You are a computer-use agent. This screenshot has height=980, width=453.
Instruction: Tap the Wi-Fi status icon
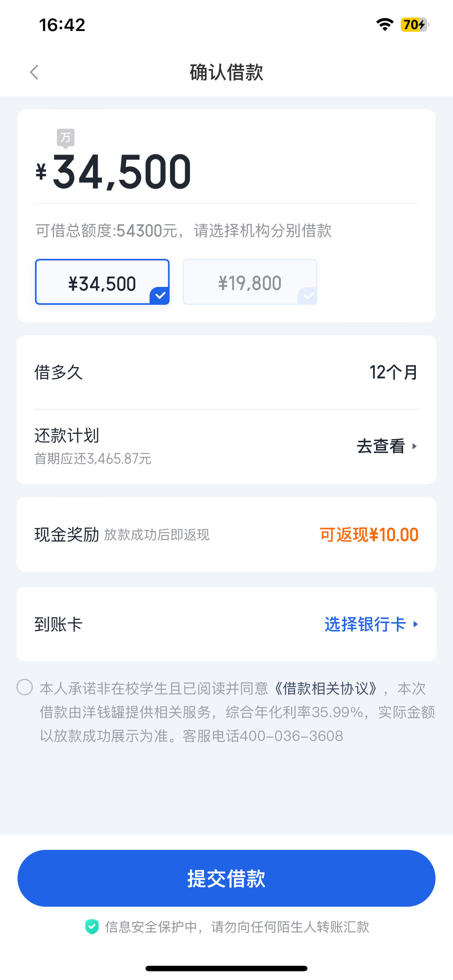385,25
